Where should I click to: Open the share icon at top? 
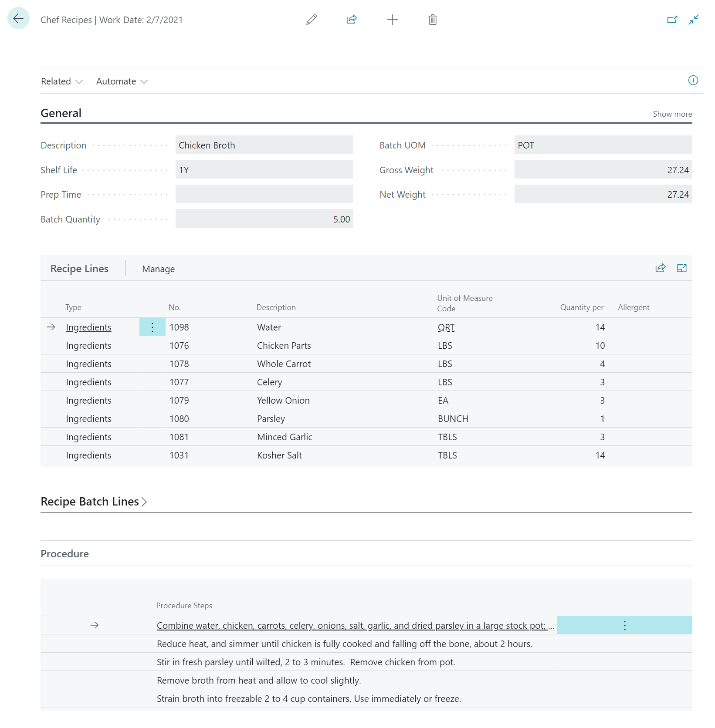coord(352,20)
